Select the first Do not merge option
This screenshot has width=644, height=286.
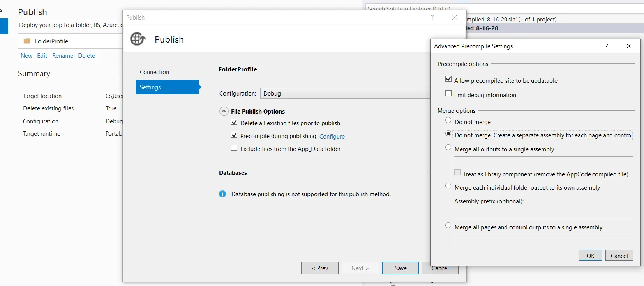pyautogui.click(x=448, y=121)
